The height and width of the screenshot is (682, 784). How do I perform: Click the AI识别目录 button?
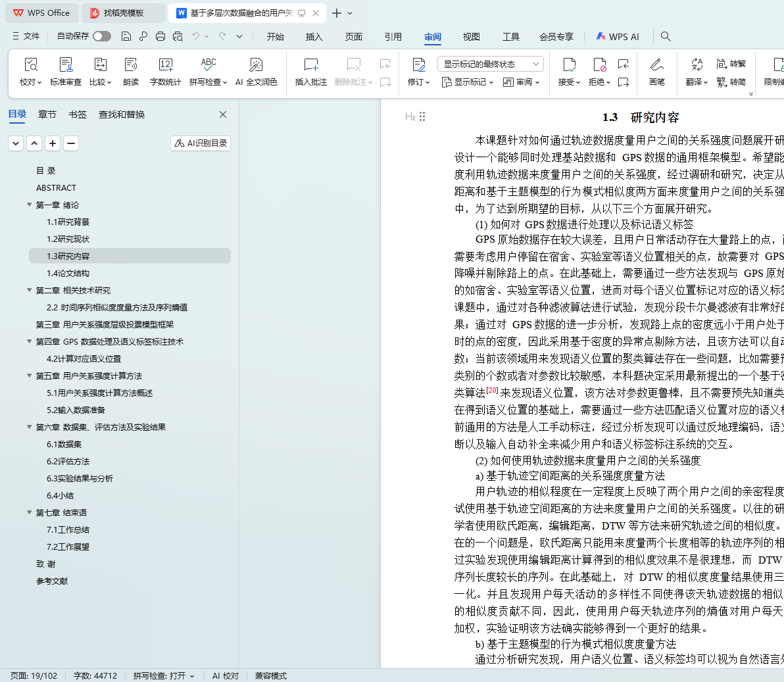pyautogui.click(x=201, y=143)
